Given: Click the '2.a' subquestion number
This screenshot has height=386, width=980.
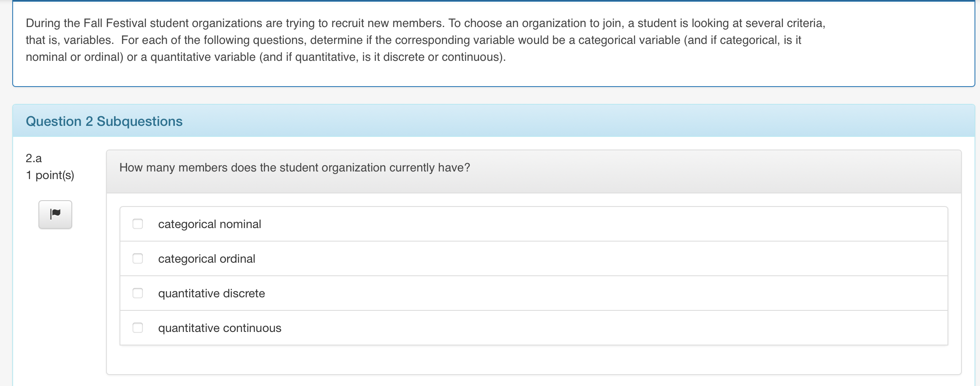Looking at the screenshot, I should [x=34, y=158].
